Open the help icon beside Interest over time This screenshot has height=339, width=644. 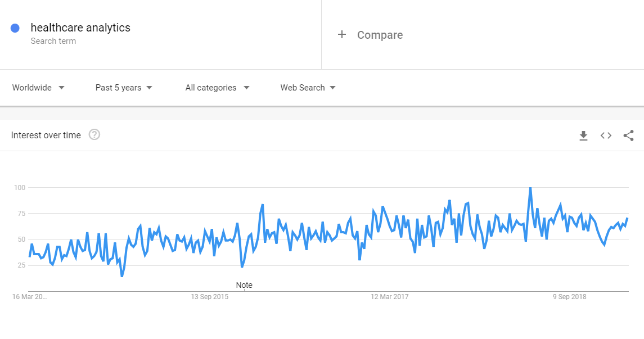click(94, 134)
